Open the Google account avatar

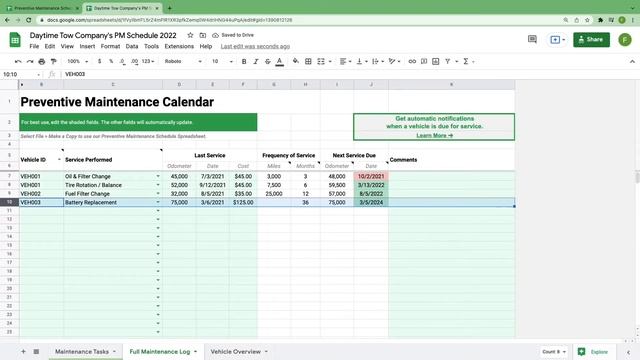tap(625, 40)
